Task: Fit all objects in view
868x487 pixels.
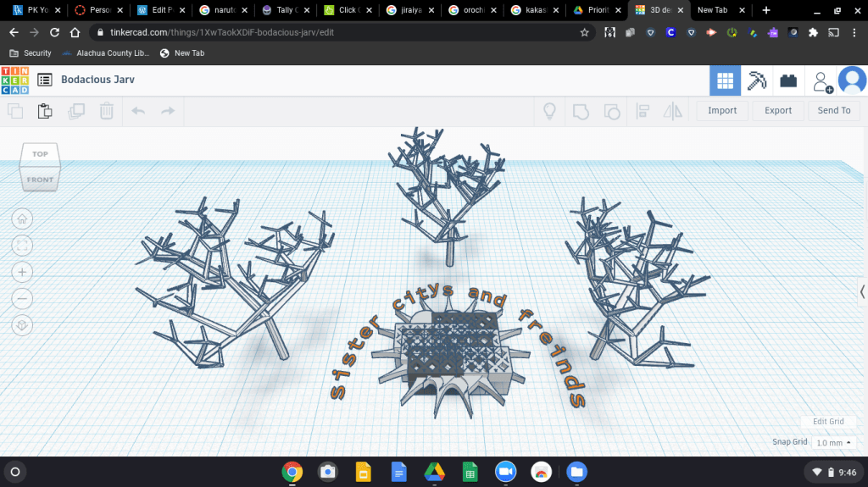Action: [x=22, y=245]
